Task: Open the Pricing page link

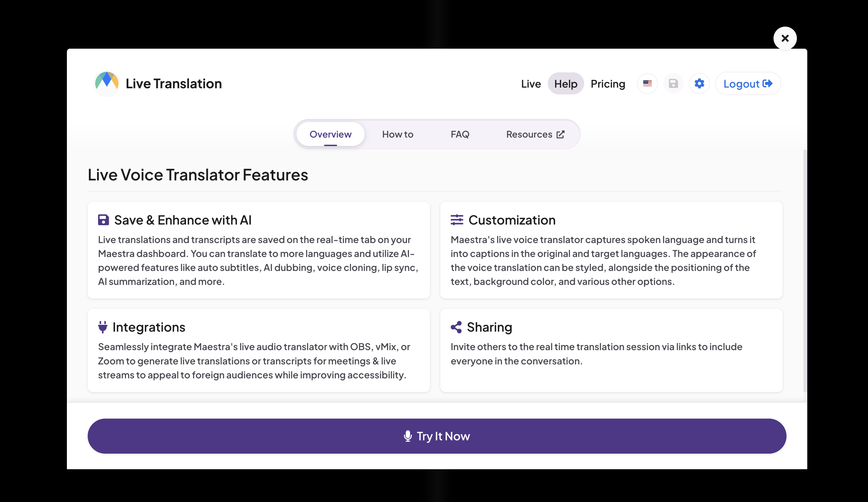Action: [x=608, y=84]
